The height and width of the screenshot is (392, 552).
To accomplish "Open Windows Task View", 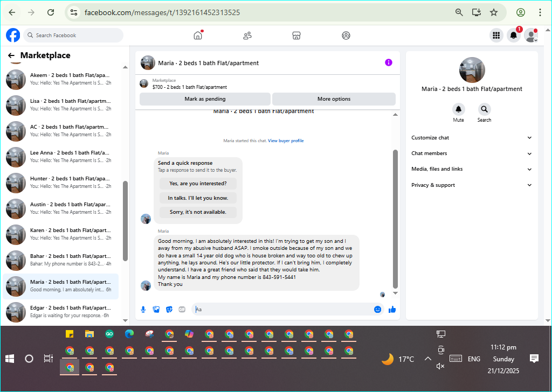I will [48, 359].
